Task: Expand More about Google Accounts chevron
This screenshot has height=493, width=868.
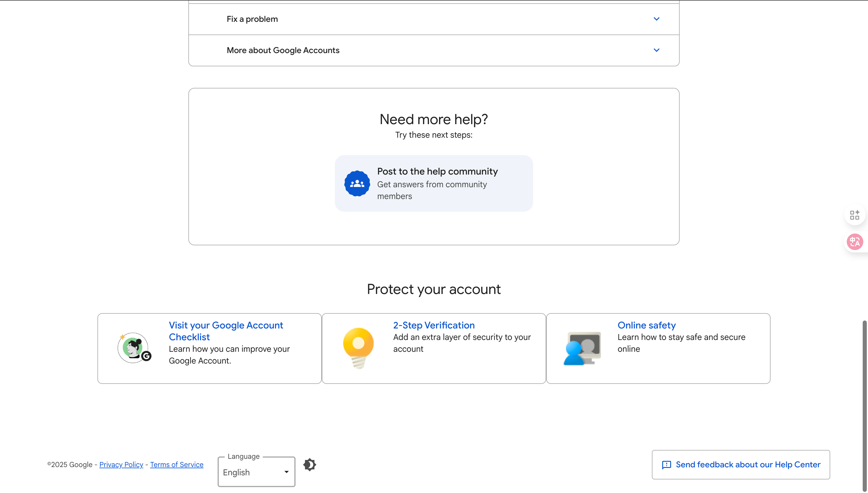Action: pyautogui.click(x=656, y=50)
